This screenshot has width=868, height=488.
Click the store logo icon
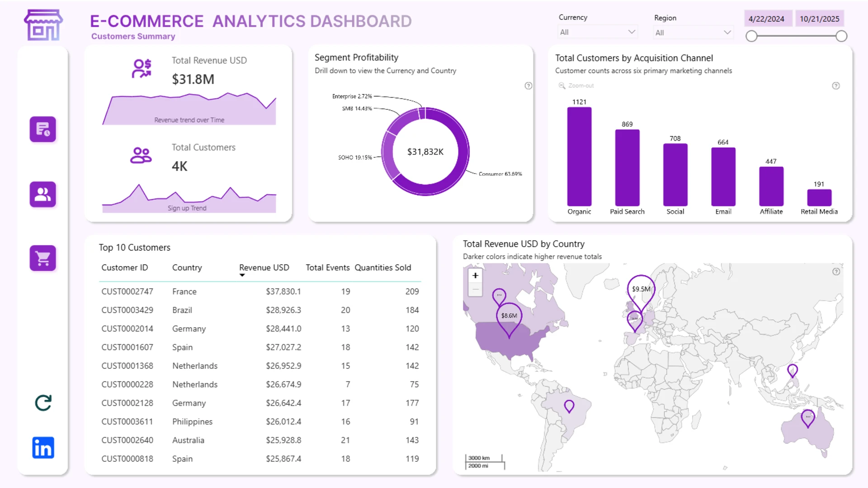click(x=43, y=25)
